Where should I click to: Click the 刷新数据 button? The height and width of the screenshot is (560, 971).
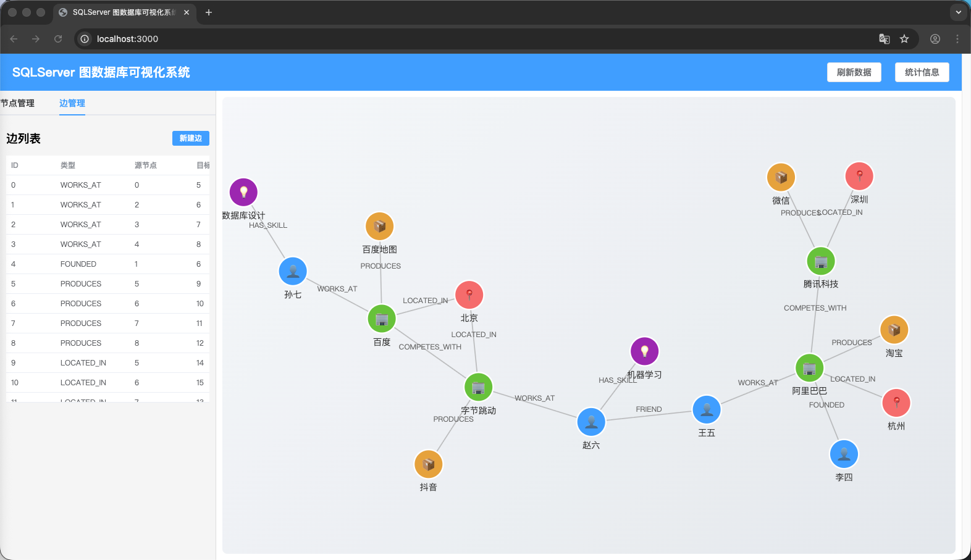pos(854,72)
